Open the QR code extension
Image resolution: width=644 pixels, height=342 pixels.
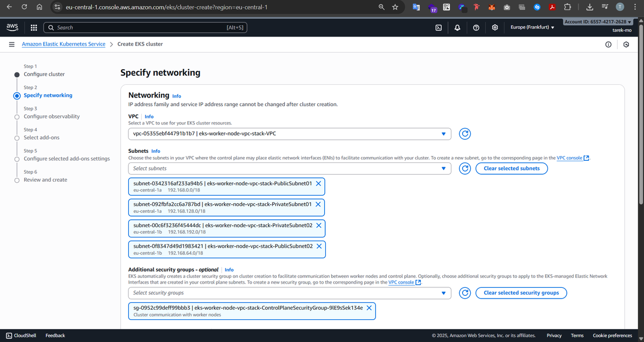[x=447, y=7]
